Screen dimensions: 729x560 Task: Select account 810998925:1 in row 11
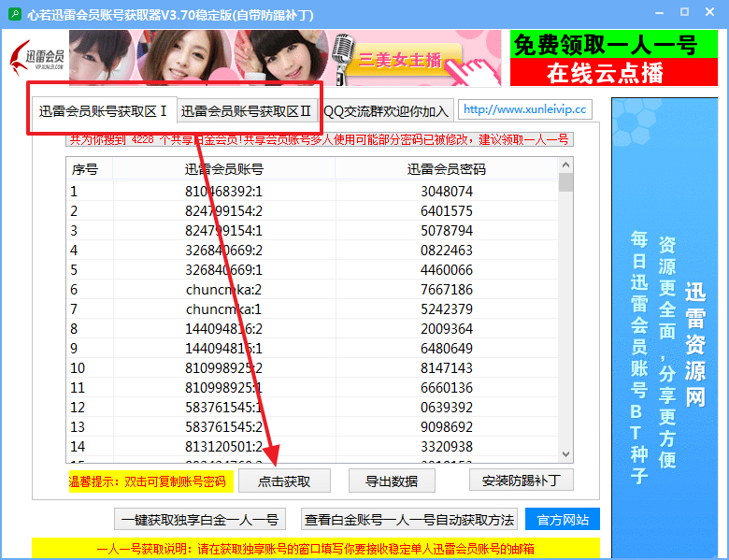pos(223,387)
